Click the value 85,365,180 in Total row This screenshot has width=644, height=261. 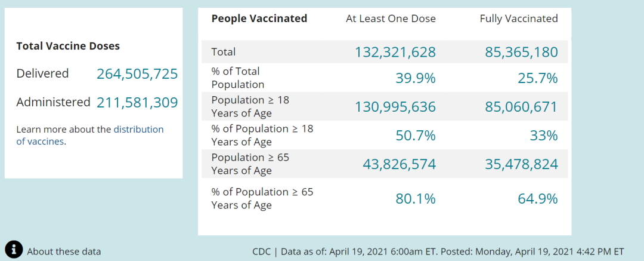(521, 53)
